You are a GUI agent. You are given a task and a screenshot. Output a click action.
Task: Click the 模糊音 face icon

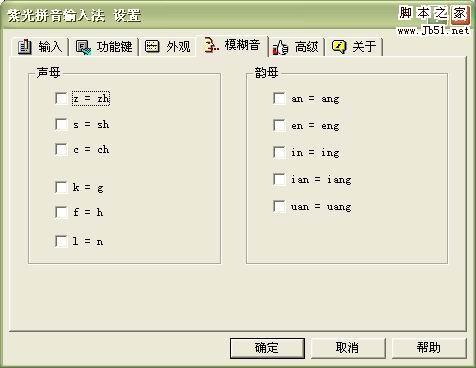pyautogui.click(x=211, y=45)
